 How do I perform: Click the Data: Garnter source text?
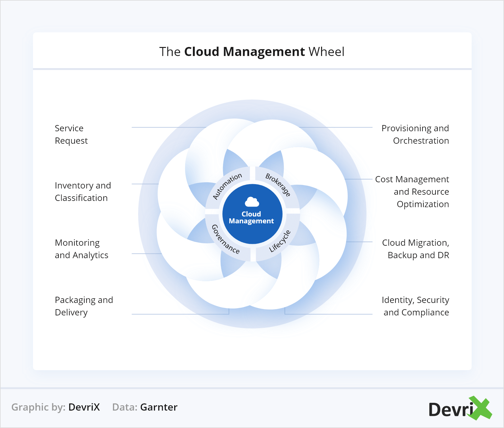[145, 407]
